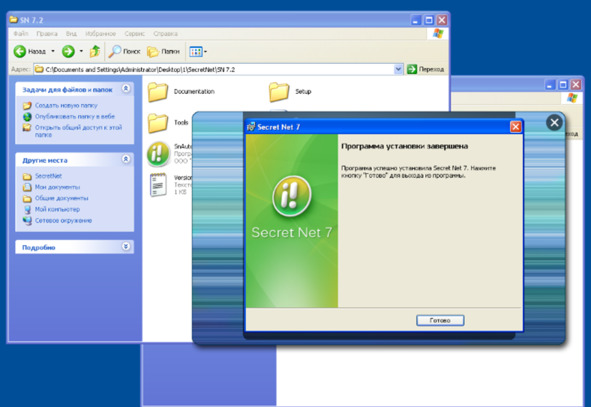The image size is (591, 407).
Task: Select the Version text file icon
Action: coord(158,185)
